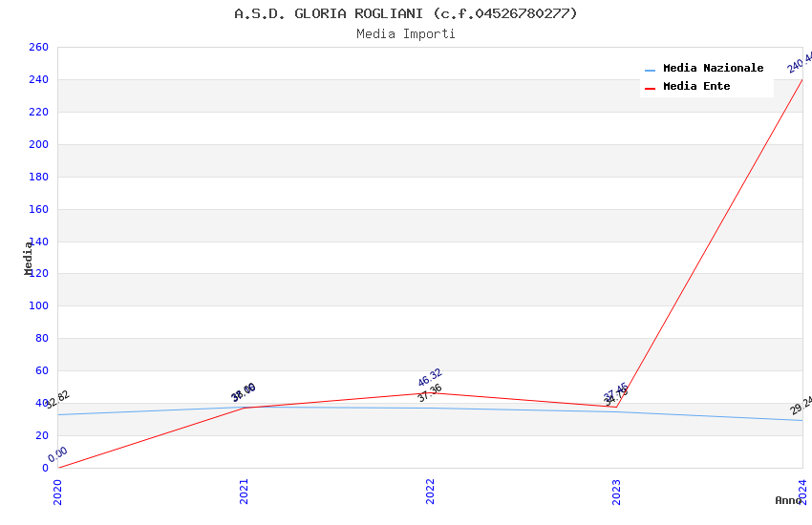Click the 260 y-axis tick label
The width and height of the screenshot is (812, 525).
[x=38, y=47]
